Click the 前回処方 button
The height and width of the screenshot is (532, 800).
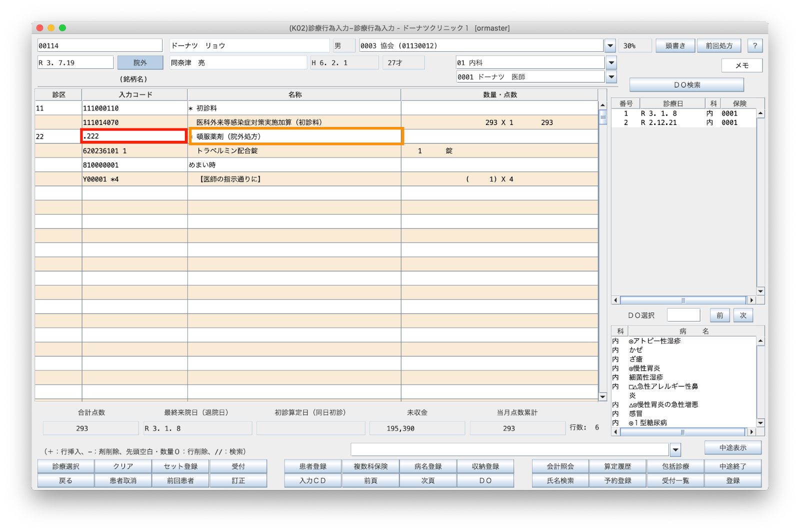point(719,46)
